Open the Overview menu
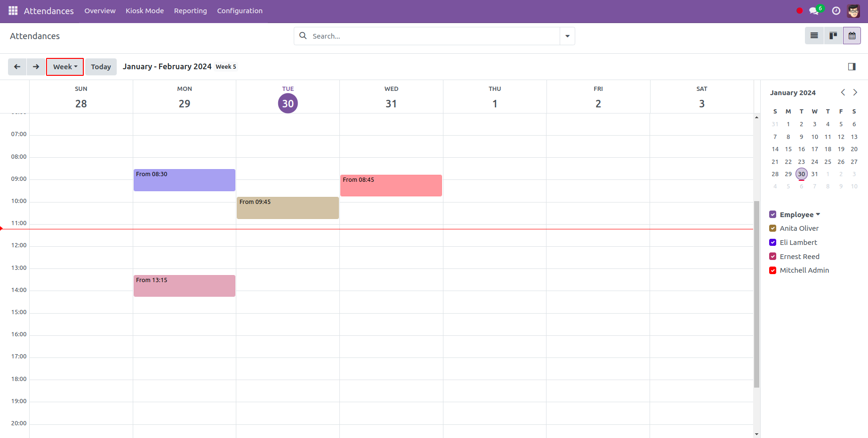 pyautogui.click(x=100, y=11)
